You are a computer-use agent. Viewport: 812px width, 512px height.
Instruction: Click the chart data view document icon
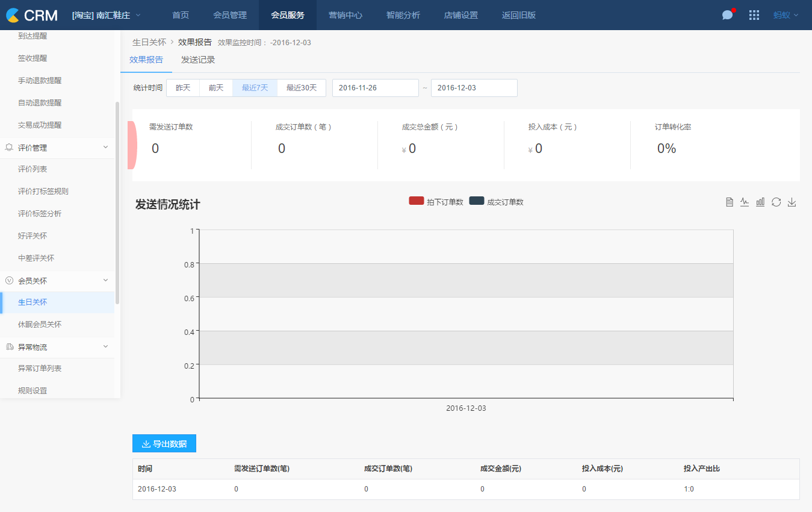730,202
